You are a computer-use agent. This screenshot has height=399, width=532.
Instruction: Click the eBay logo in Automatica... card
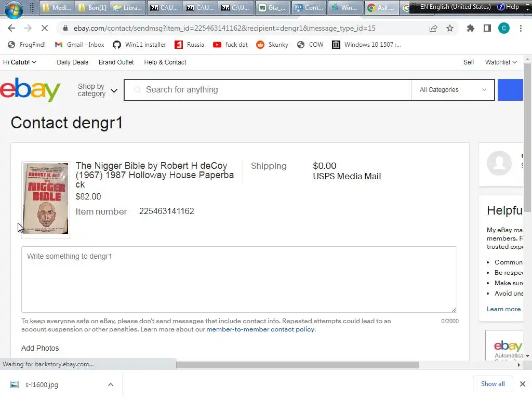coord(508,345)
